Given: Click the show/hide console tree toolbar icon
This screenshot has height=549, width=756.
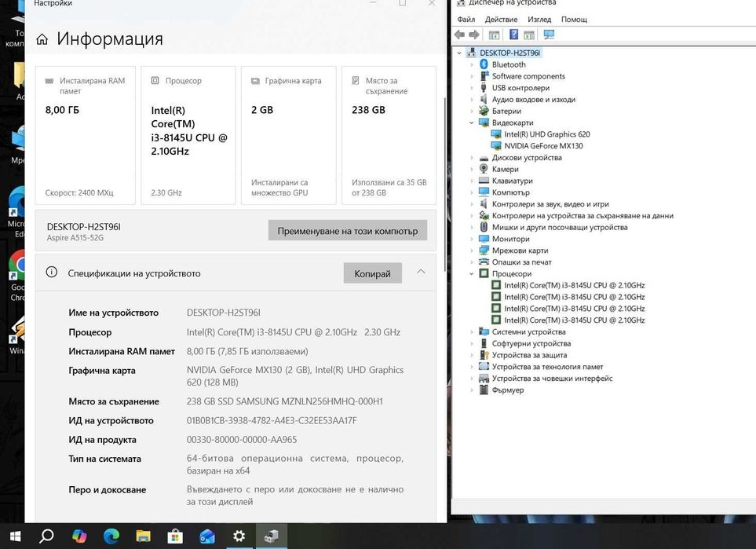Looking at the screenshot, I should (494, 35).
